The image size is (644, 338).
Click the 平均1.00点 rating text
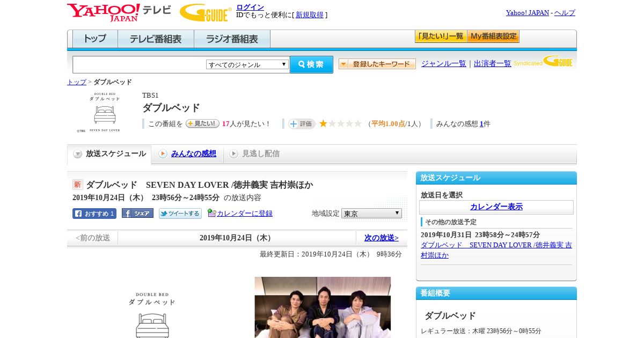pyautogui.click(x=388, y=124)
